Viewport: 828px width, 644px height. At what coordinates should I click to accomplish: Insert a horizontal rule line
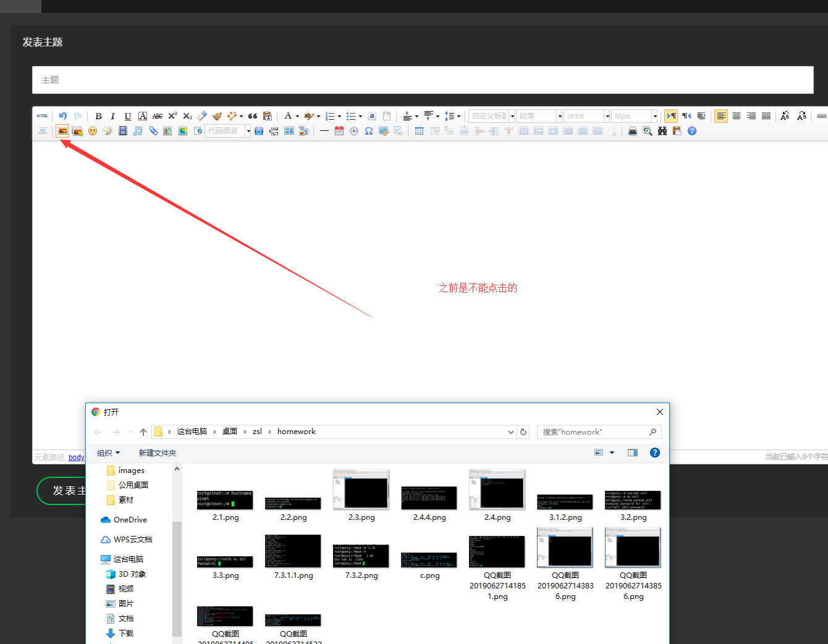click(324, 131)
